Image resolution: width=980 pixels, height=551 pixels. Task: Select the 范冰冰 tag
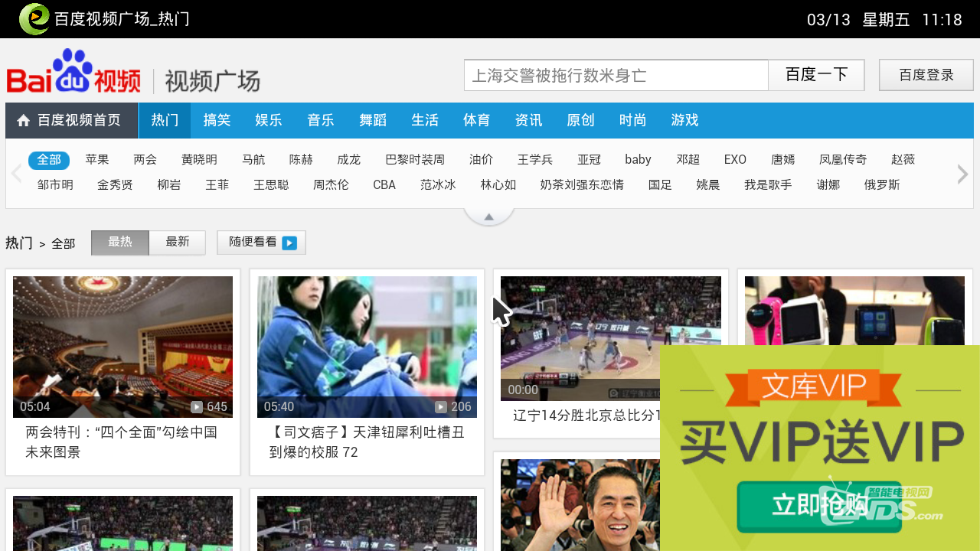pos(438,184)
